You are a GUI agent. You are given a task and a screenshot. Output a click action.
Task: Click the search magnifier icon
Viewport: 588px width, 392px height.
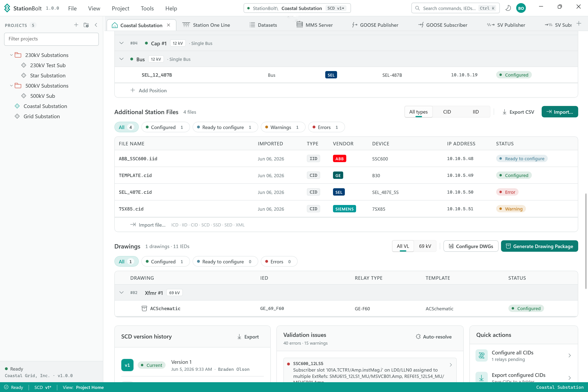point(417,8)
